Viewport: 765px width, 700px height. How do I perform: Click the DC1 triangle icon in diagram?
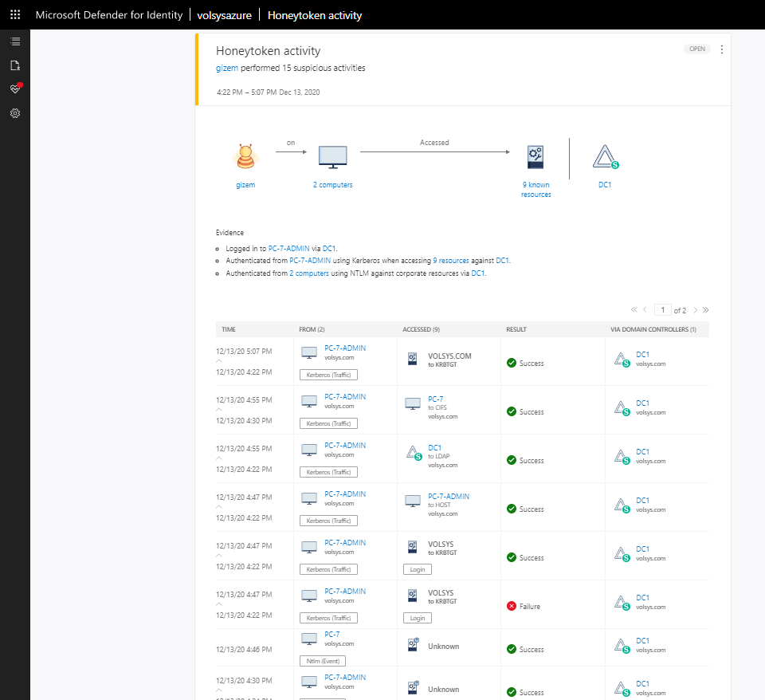click(605, 158)
